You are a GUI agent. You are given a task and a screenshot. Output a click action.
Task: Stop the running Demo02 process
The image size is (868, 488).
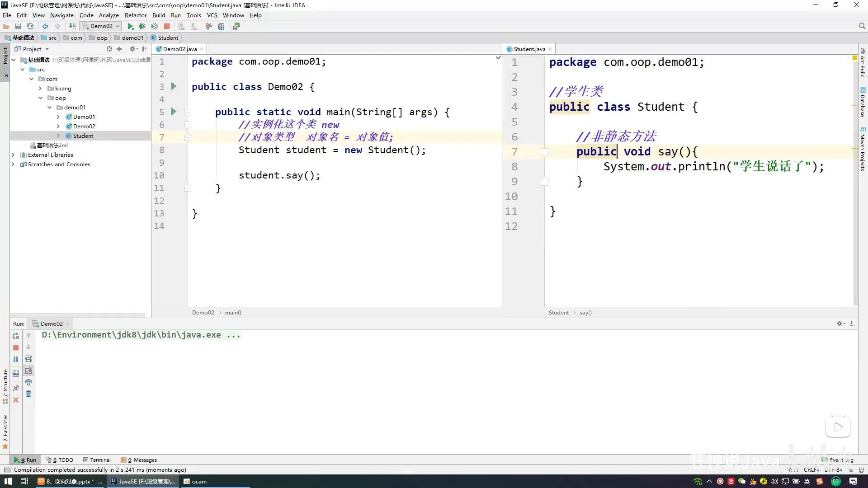(x=16, y=347)
